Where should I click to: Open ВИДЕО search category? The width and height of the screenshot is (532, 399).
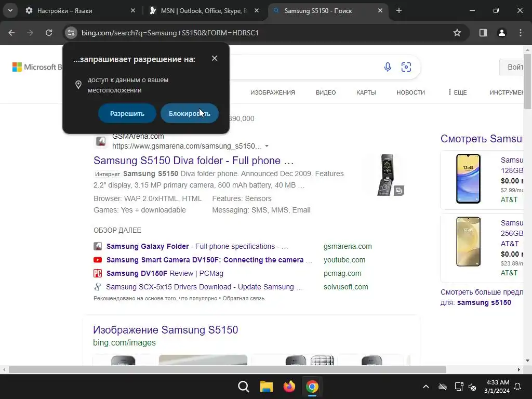(326, 92)
